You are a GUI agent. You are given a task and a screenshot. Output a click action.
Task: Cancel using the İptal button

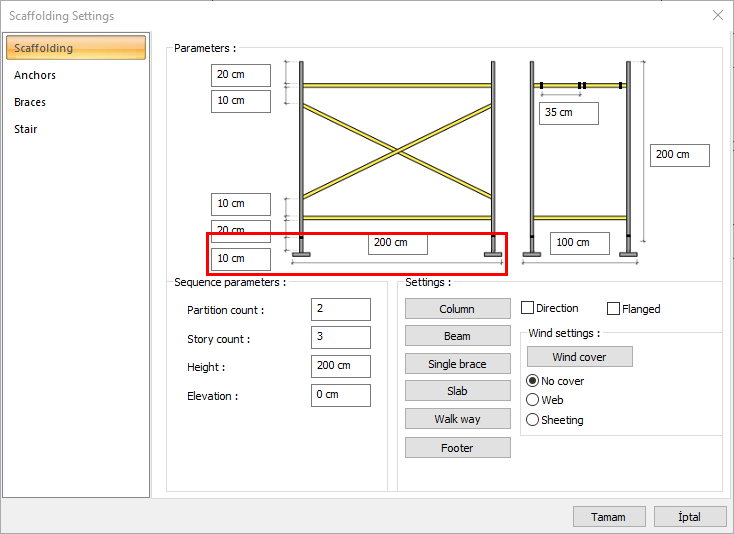pyautogui.click(x=690, y=517)
